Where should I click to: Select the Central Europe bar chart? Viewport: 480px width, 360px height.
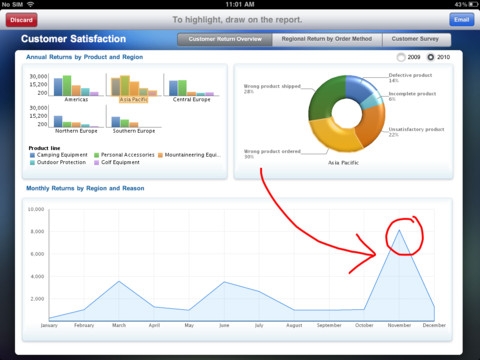tap(192, 86)
